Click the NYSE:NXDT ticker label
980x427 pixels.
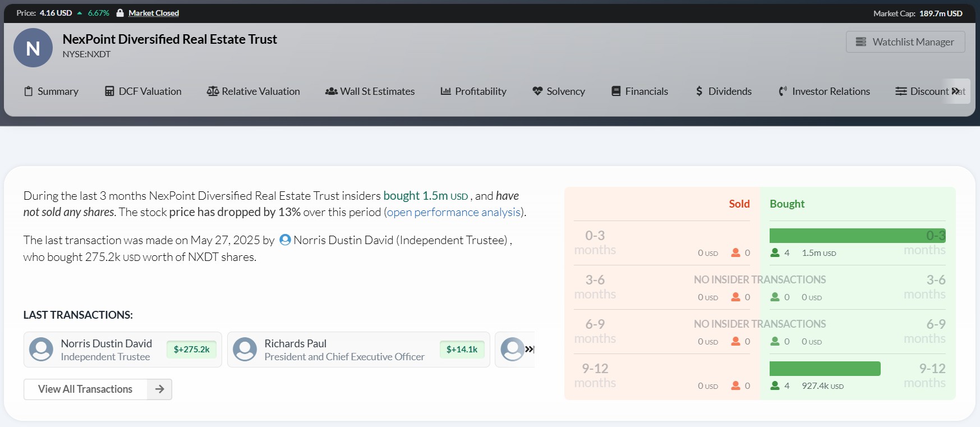pyautogui.click(x=86, y=54)
